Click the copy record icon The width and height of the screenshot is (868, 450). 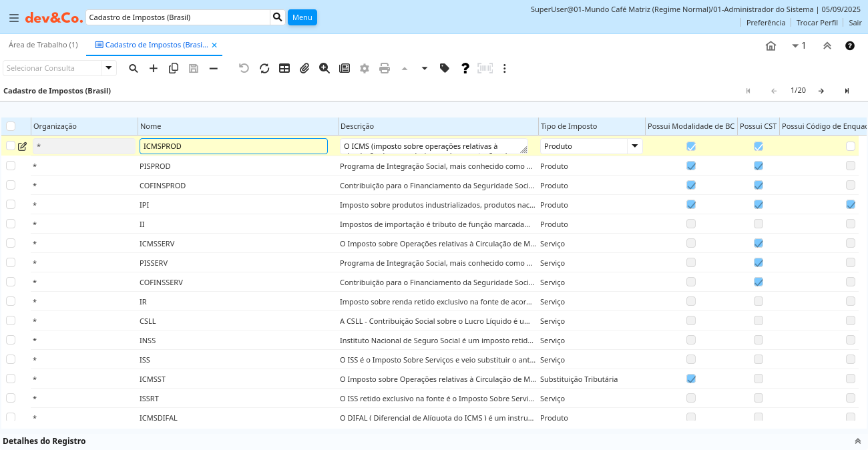tap(174, 68)
